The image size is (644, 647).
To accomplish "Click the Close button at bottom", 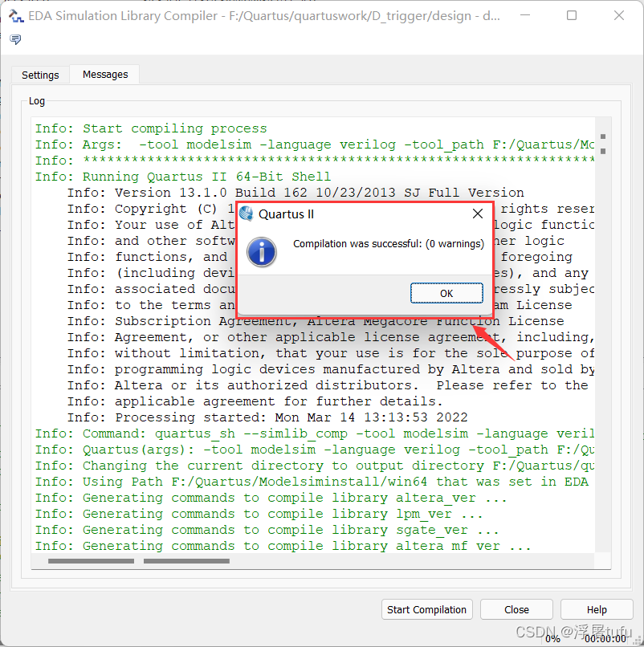I will pos(516,609).
